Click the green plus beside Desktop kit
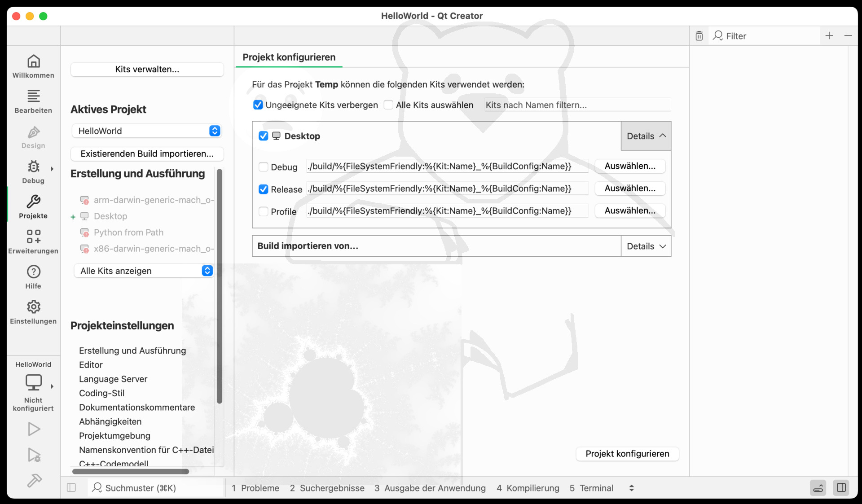Image resolution: width=862 pixels, height=504 pixels. 73,217
